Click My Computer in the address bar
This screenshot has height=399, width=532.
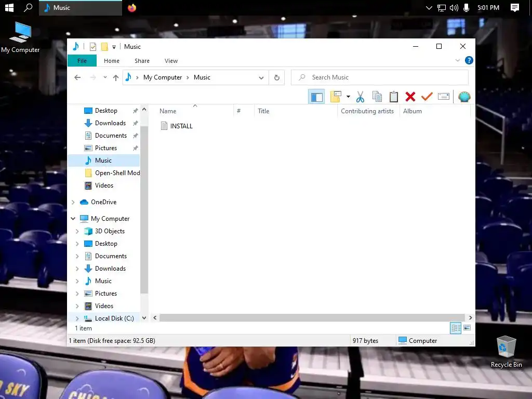[x=163, y=77]
